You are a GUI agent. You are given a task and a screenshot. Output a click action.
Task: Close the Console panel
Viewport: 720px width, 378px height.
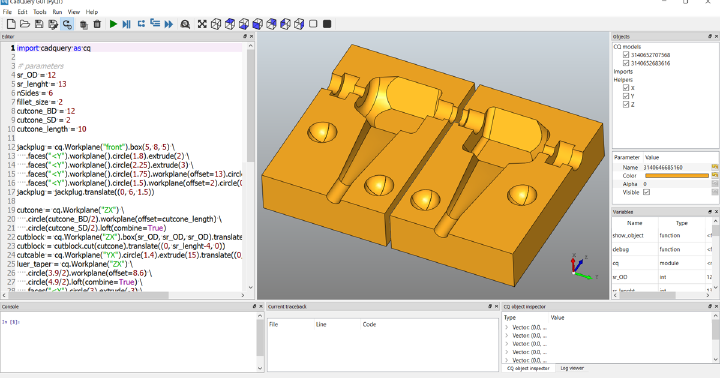point(261,306)
